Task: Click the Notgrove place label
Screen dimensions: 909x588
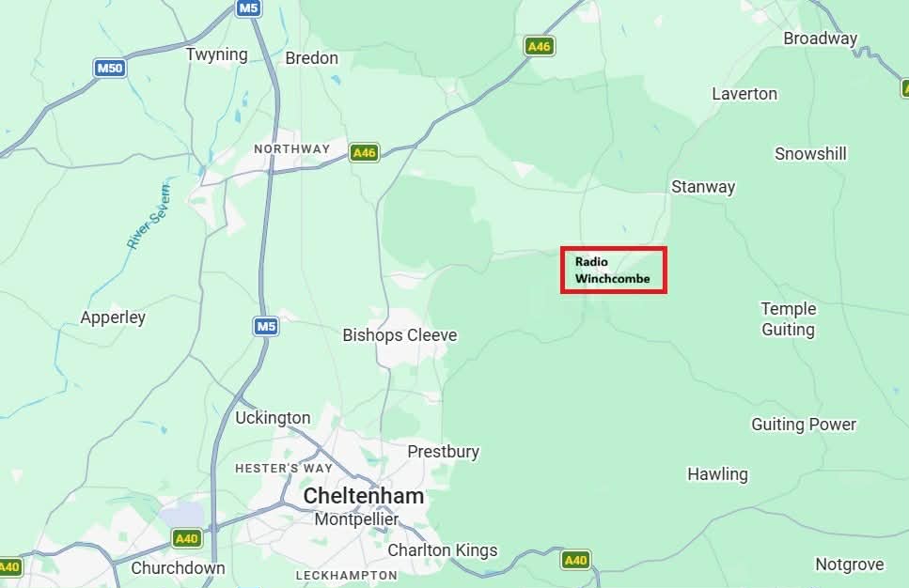Action: [x=850, y=565]
